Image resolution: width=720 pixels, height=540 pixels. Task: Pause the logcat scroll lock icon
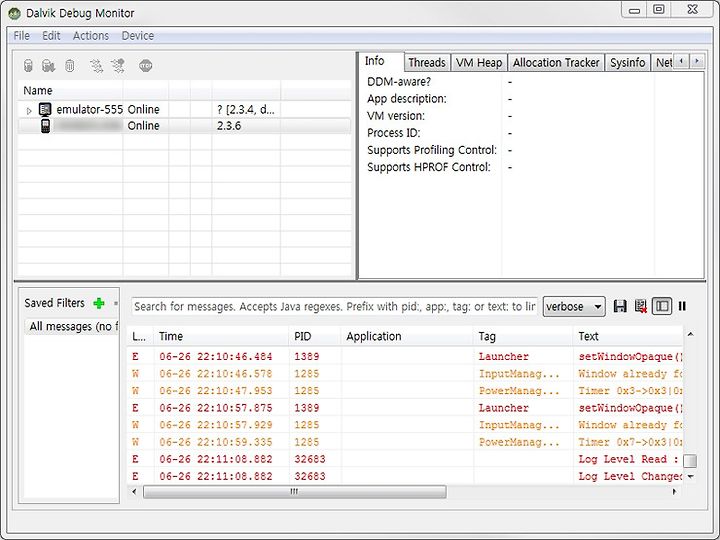pyautogui.click(x=682, y=306)
